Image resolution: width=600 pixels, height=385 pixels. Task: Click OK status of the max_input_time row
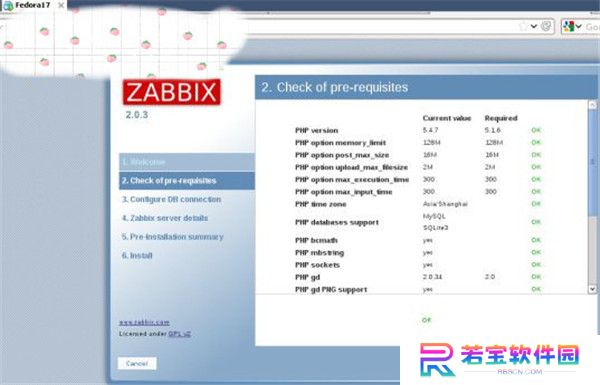pyautogui.click(x=536, y=191)
